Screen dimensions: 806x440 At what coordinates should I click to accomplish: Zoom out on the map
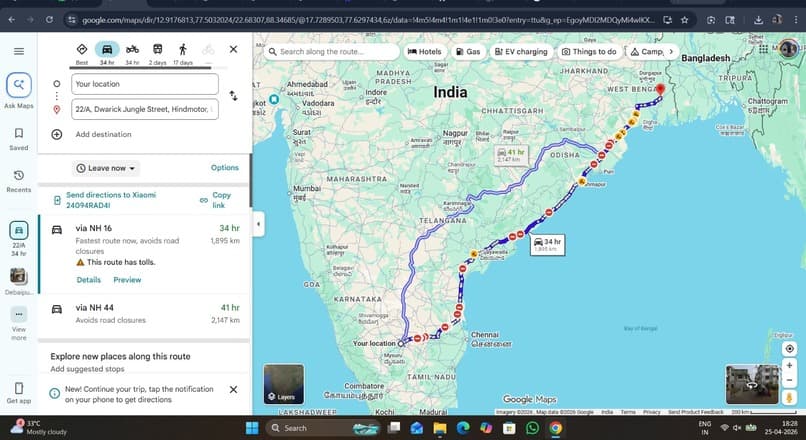[x=790, y=380]
